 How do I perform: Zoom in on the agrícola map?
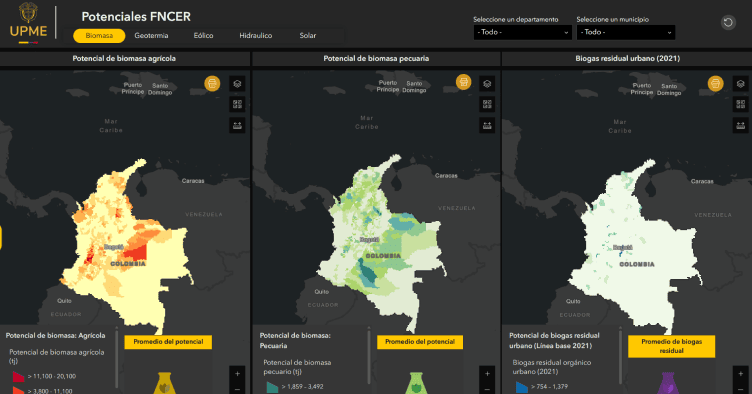click(237, 374)
